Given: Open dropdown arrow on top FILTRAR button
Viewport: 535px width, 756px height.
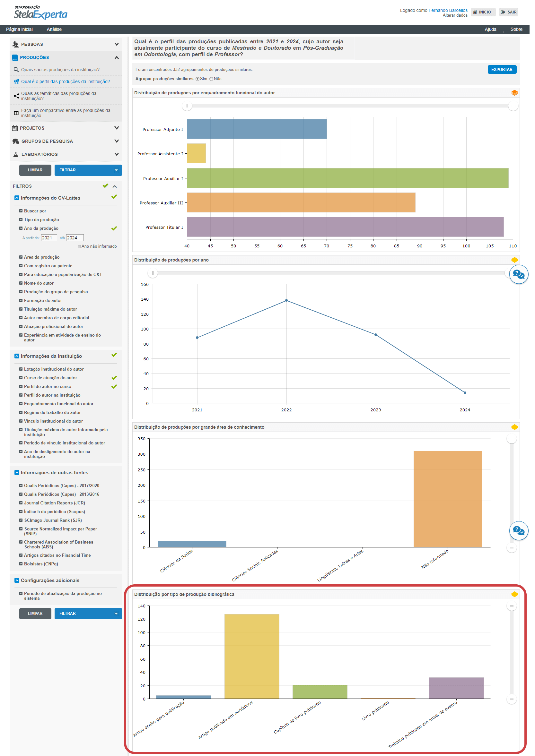Looking at the screenshot, I should [116, 170].
